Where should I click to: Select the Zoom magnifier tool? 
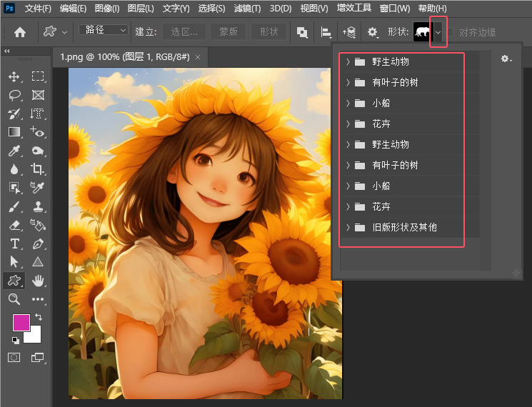click(x=14, y=299)
